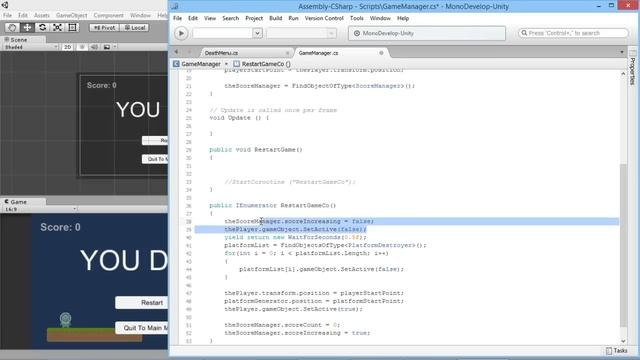
Task: Open MonoDevelop Help menu
Action: [403, 18]
